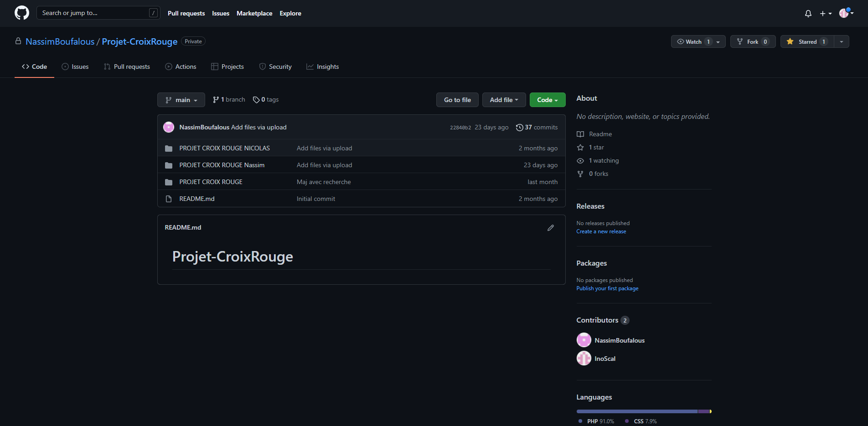Image resolution: width=868 pixels, height=426 pixels.
Task: View watchers via 1 watching
Action: click(598, 160)
